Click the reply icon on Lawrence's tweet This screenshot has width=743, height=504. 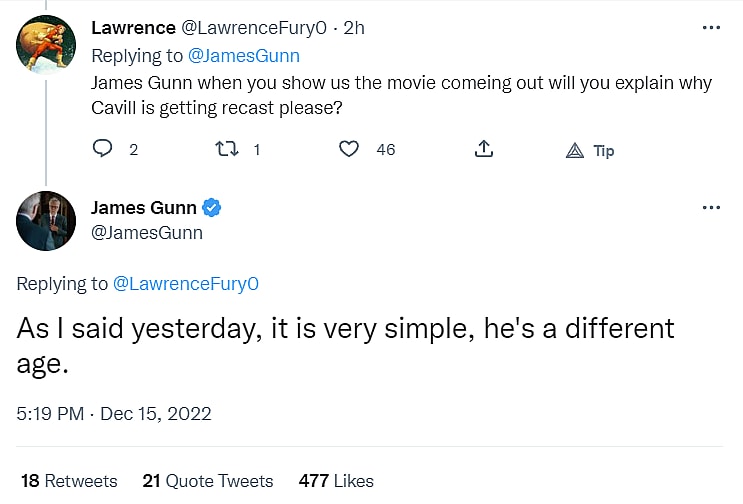pos(102,149)
